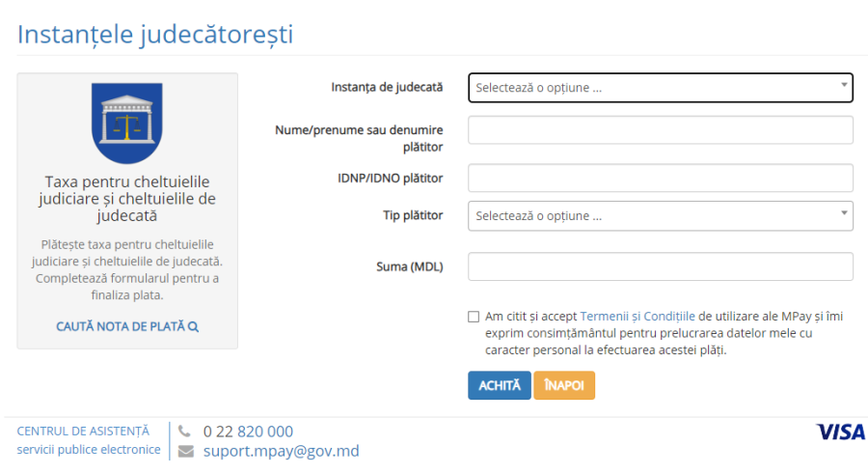Click the courthouse scales emblem icon
This screenshot has height=474, width=868.
(126, 123)
